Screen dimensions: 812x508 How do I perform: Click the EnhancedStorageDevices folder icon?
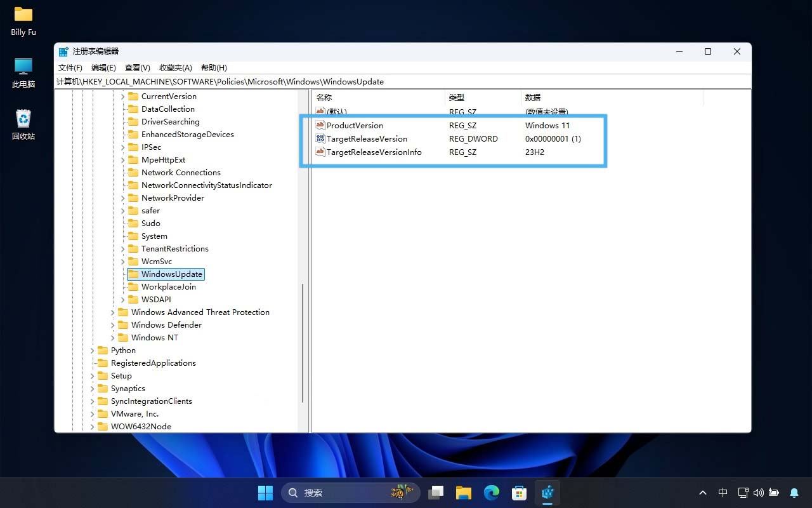tap(133, 135)
